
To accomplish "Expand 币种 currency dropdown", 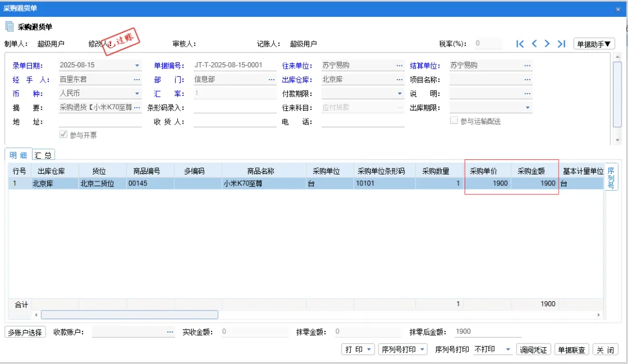I will click(137, 94).
